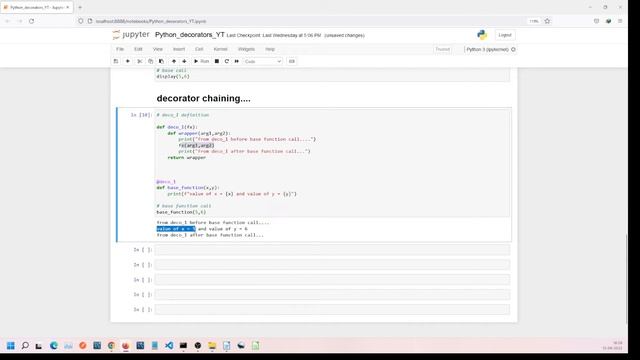Open the View menu
The height and width of the screenshot is (360, 640).
click(158, 49)
